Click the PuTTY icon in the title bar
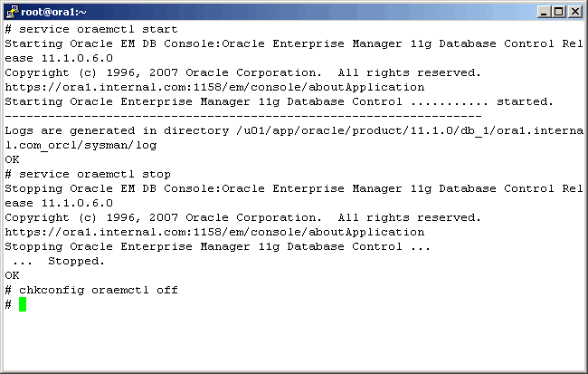Viewport: 588px width, 374px height. click(12, 11)
